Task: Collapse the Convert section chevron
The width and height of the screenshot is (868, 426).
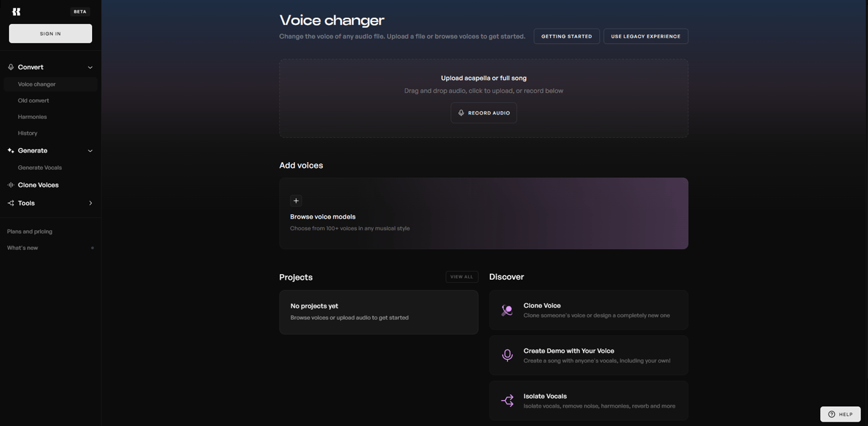Action: (90, 67)
